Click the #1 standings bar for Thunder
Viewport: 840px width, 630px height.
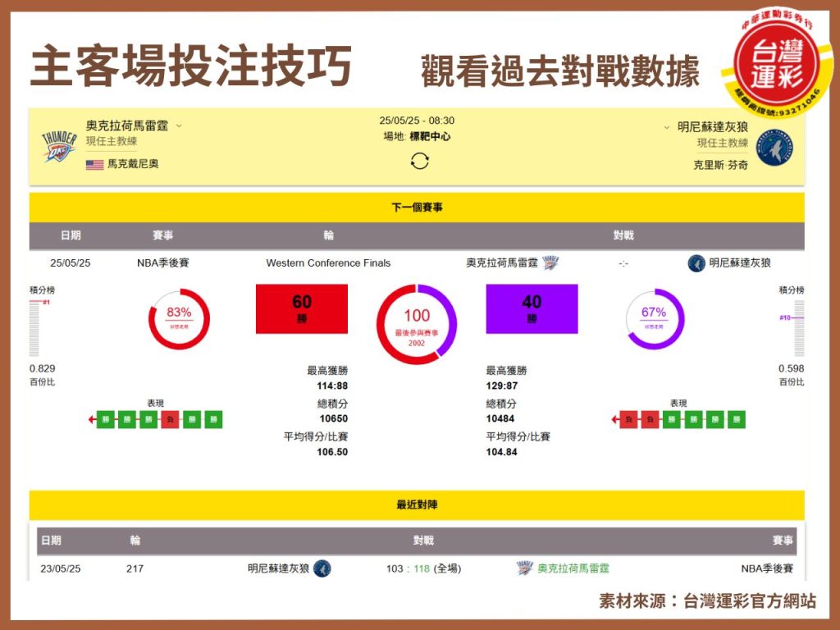pos(34,328)
